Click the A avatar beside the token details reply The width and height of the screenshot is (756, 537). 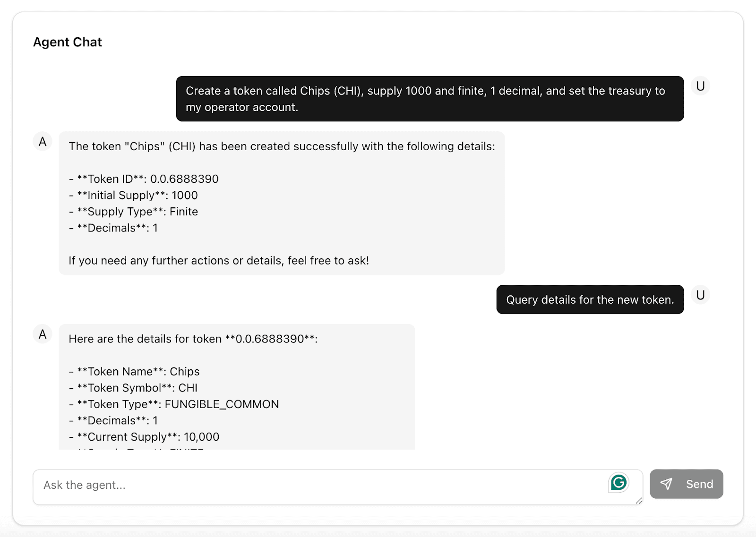click(x=43, y=334)
